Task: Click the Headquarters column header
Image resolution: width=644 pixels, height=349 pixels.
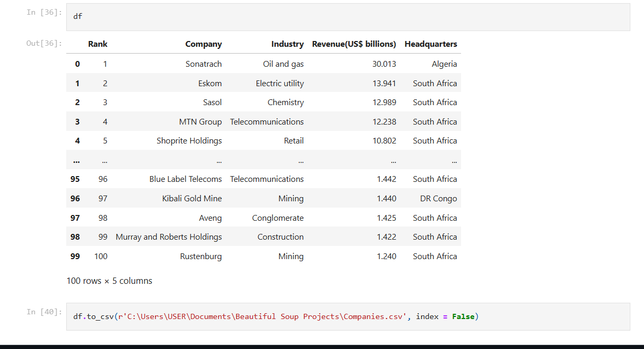Action: (x=431, y=44)
